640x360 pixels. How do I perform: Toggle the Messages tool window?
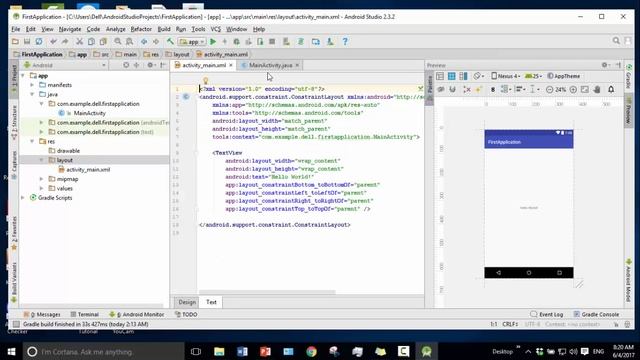(42, 314)
